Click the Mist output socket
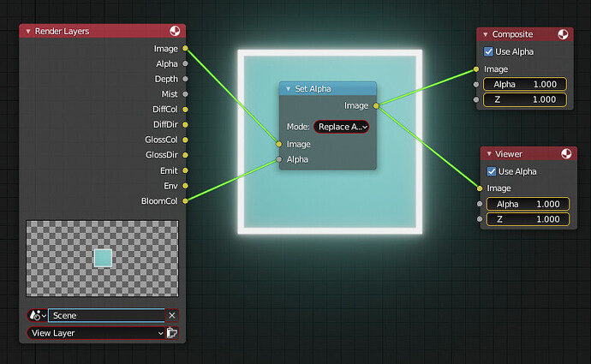The image size is (591, 364). click(185, 94)
